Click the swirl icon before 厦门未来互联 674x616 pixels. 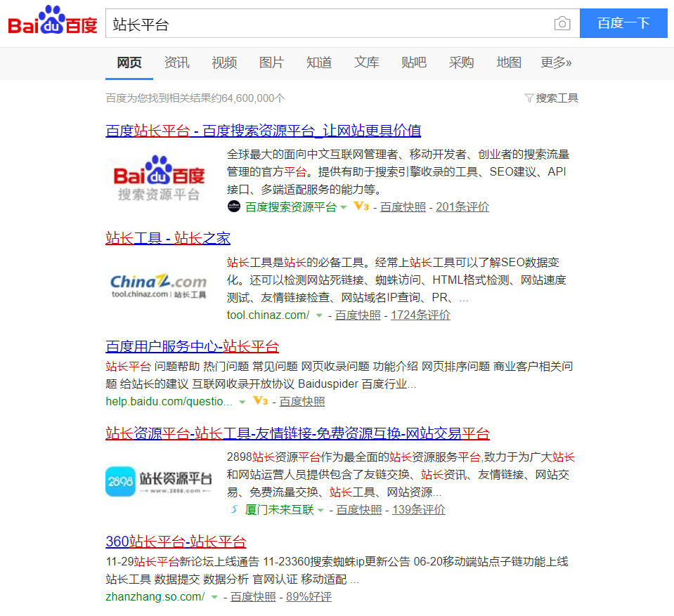point(234,509)
